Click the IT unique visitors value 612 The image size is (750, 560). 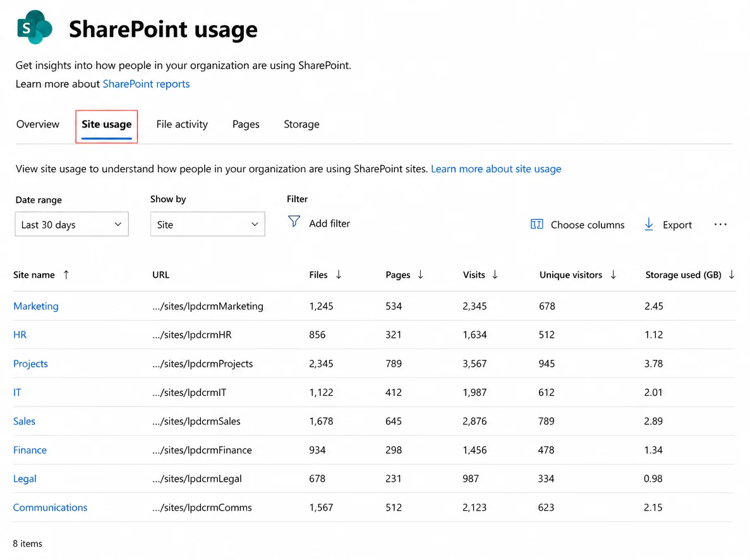pos(547,392)
